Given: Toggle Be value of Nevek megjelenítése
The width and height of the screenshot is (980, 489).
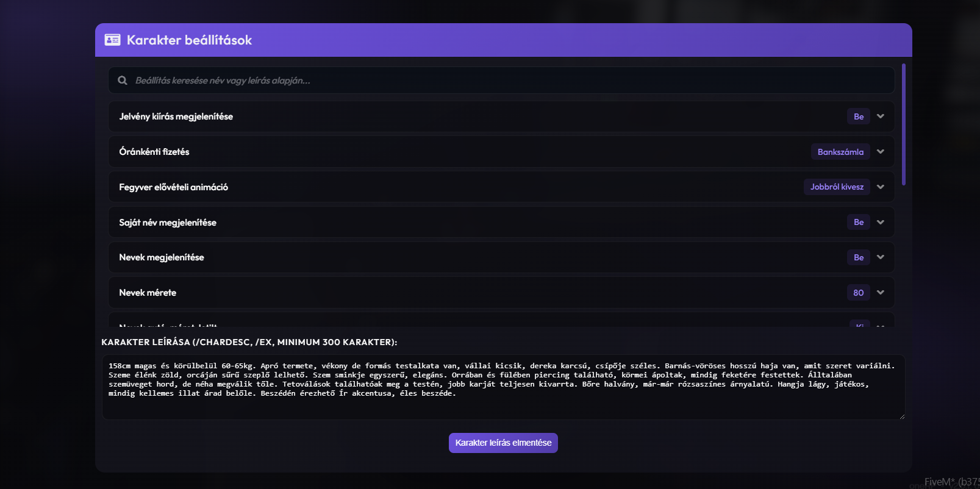Looking at the screenshot, I should point(859,257).
